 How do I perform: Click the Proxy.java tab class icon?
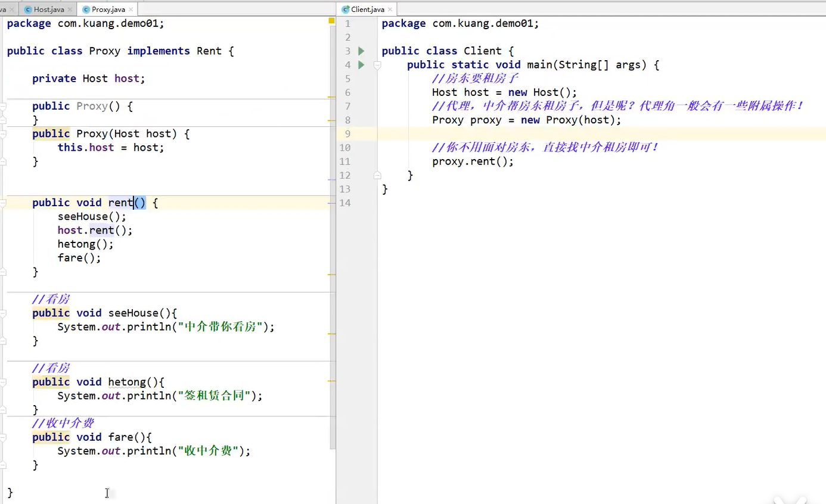(x=86, y=10)
